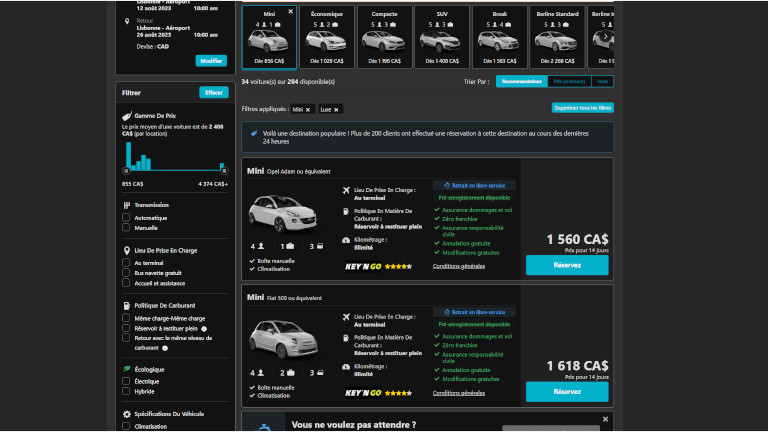Image resolution: width=768 pixels, height=432 pixels.
Task: Select the Compacte car category card
Action: [384, 37]
